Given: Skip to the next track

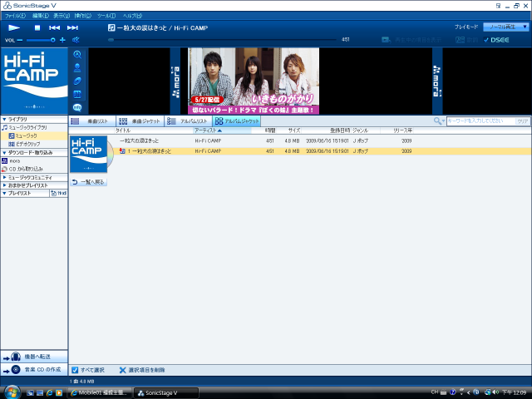Looking at the screenshot, I should 72,27.
